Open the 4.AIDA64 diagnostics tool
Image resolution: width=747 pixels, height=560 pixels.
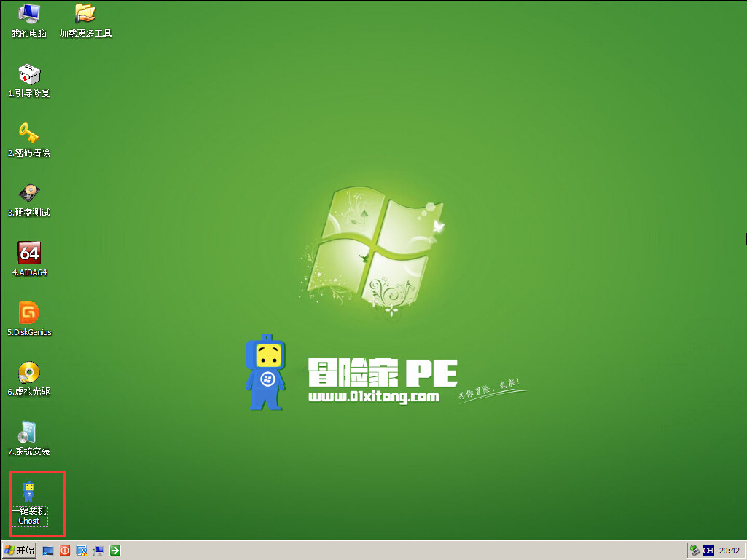pyautogui.click(x=28, y=256)
